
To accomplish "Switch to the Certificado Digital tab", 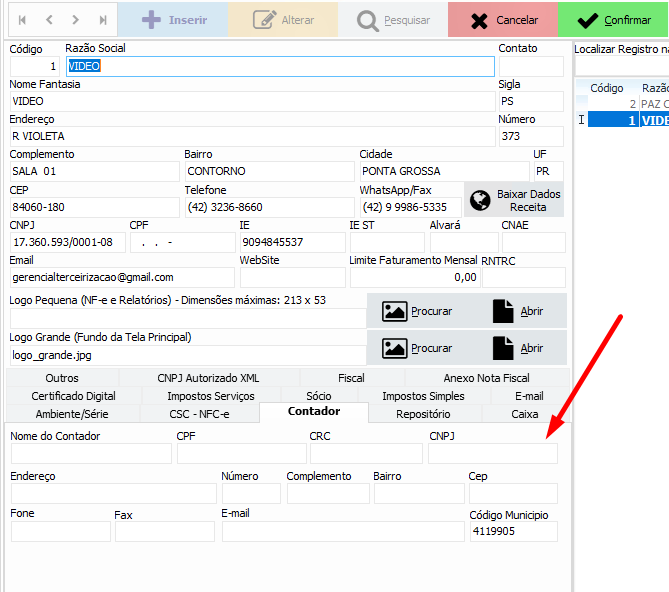I will pyautogui.click(x=73, y=396).
